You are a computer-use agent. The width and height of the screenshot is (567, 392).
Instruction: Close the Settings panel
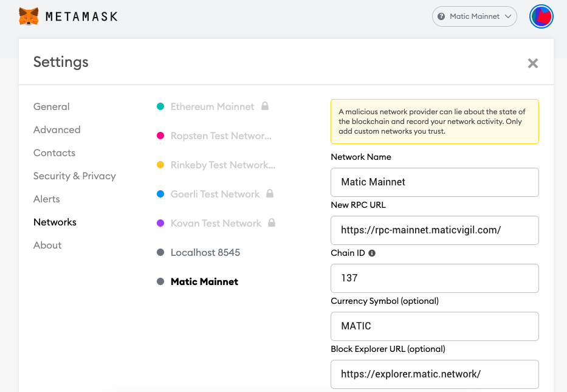tap(532, 63)
